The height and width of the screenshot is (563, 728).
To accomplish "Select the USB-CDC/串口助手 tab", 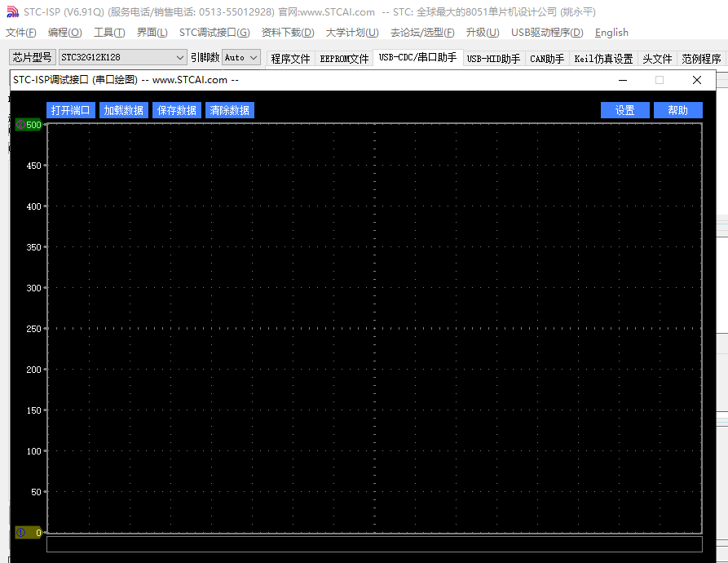I will (418, 57).
